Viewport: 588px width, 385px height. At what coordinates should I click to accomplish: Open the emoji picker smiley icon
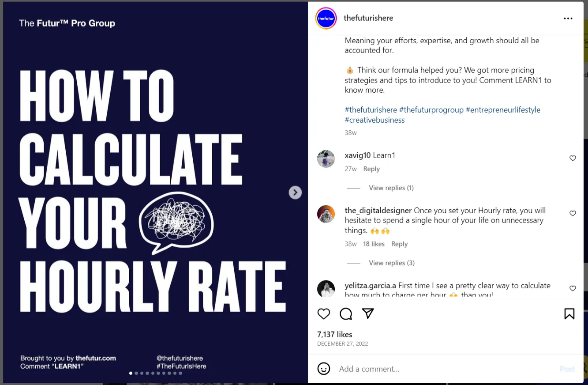coord(324,369)
